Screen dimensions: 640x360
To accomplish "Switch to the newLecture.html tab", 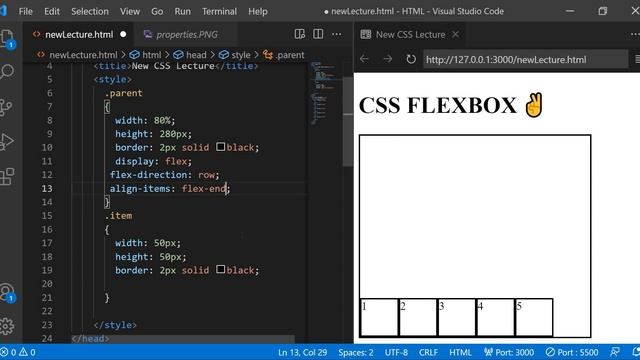I will [x=79, y=34].
